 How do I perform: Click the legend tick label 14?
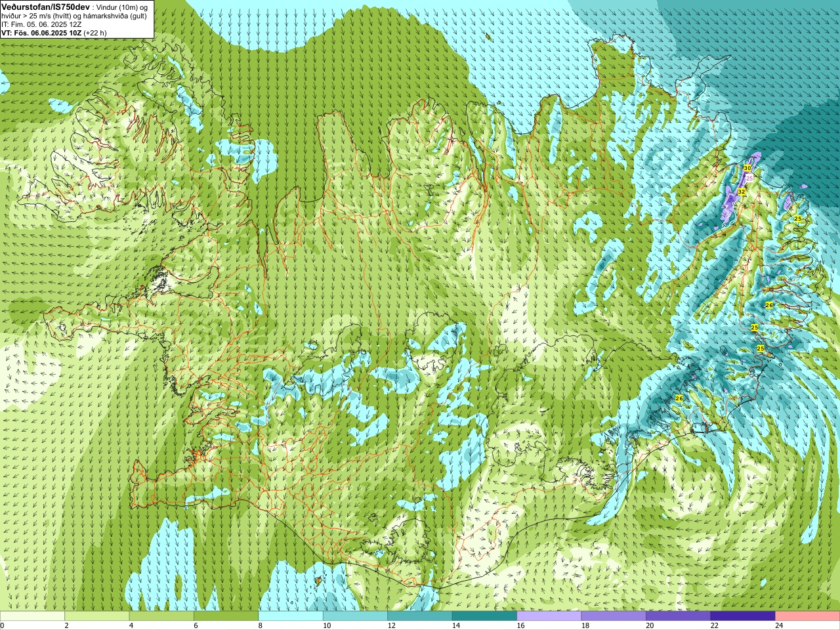click(455, 625)
